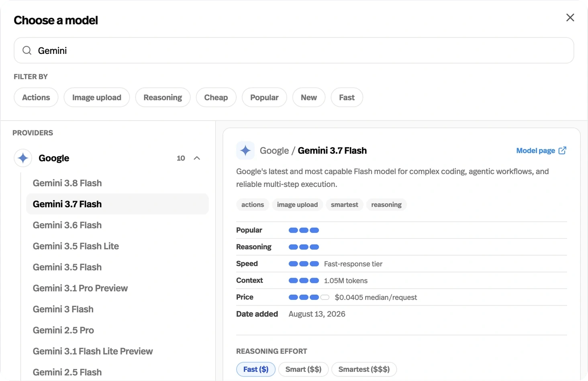The height and width of the screenshot is (381, 588).
Task: Click the "Choose a model" heading
Action: [56, 20]
